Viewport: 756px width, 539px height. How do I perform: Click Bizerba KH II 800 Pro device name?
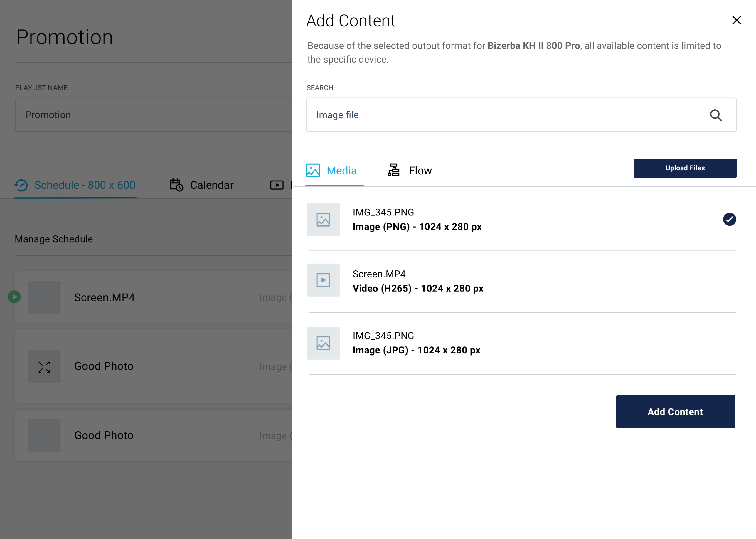[x=534, y=46]
